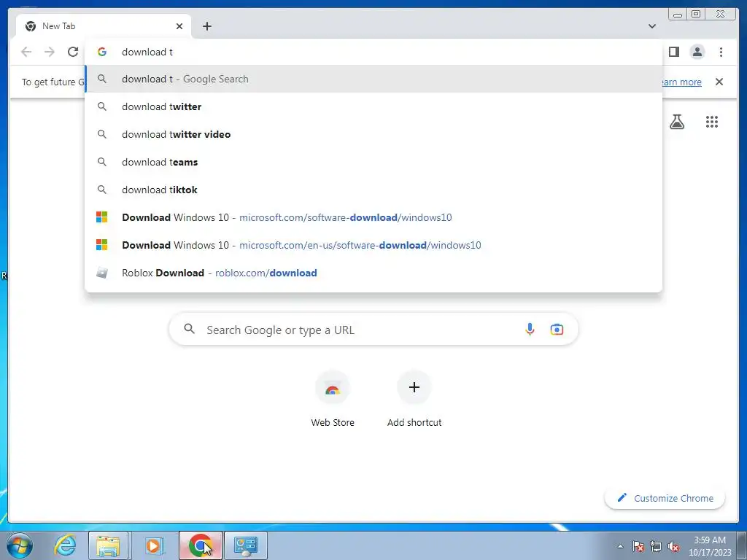747x560 pixels.
Task: Open the Control Panel taskbar item
Action: point(246,545)
